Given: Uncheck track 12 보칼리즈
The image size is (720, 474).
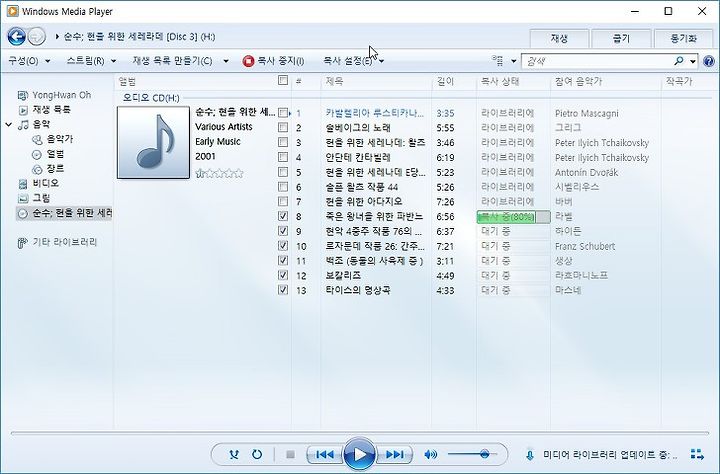Looking at the screenshot, I should (x=283, y=275).
